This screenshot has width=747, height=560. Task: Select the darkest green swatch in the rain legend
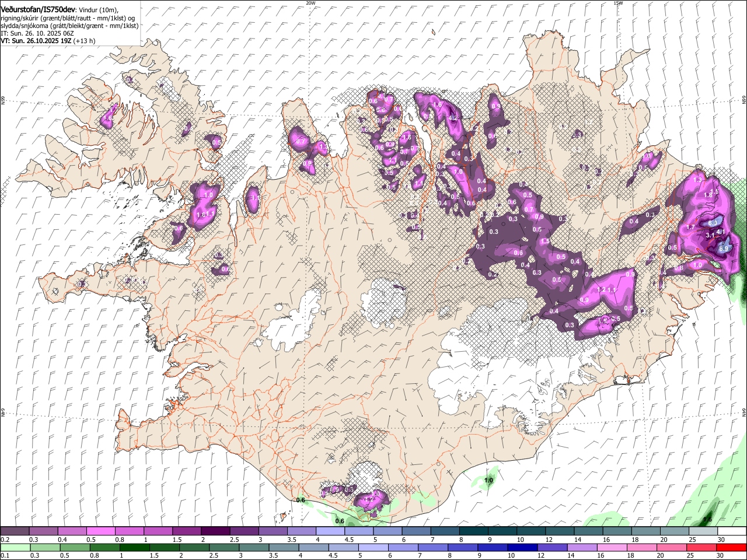click(x=135, y=548)
